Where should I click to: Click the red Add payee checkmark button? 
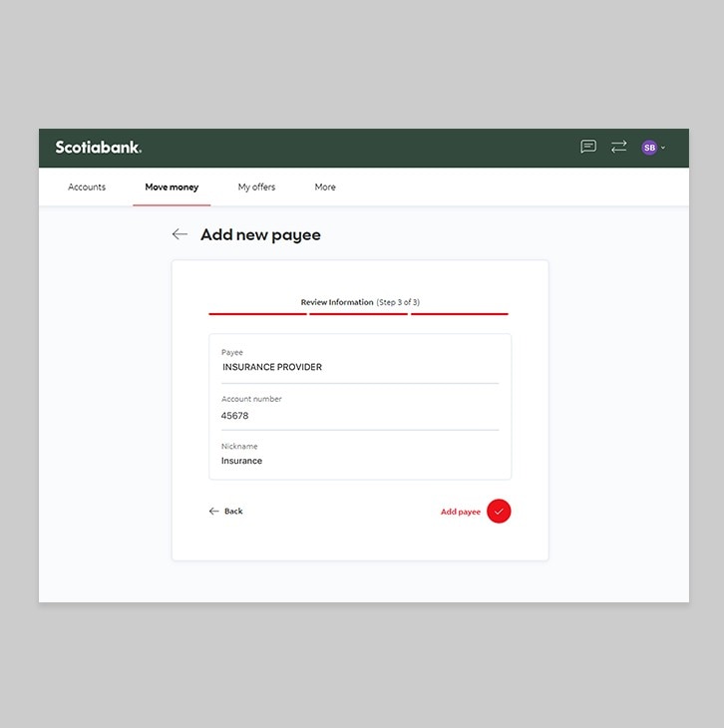(x=499, y=512)
